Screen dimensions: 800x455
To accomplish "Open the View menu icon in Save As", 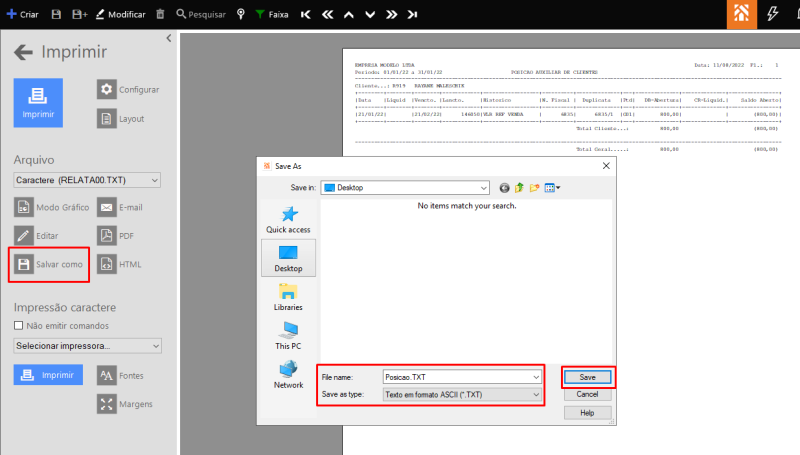I will [x=552, y=188].
